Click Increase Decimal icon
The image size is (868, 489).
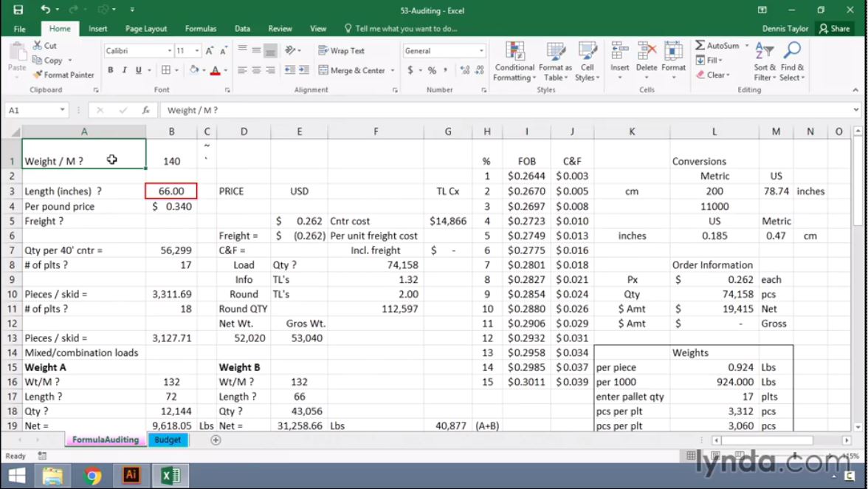tap(464, 70)
